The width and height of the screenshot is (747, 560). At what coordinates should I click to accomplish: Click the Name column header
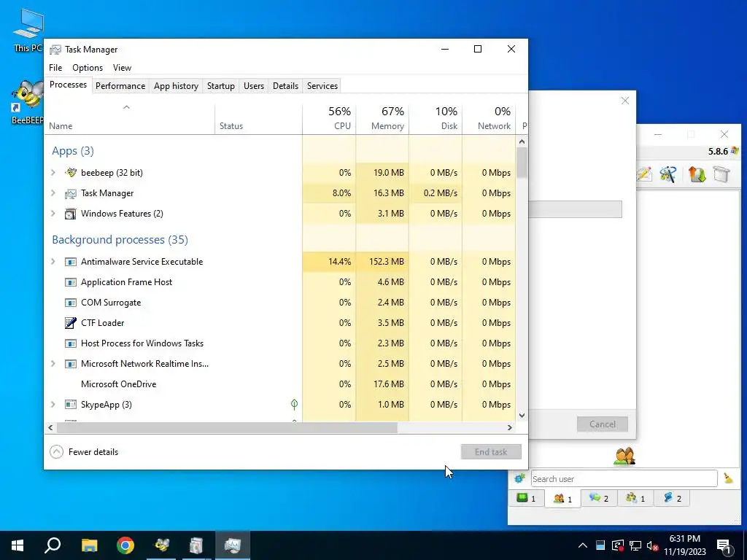tap(130, 118)
